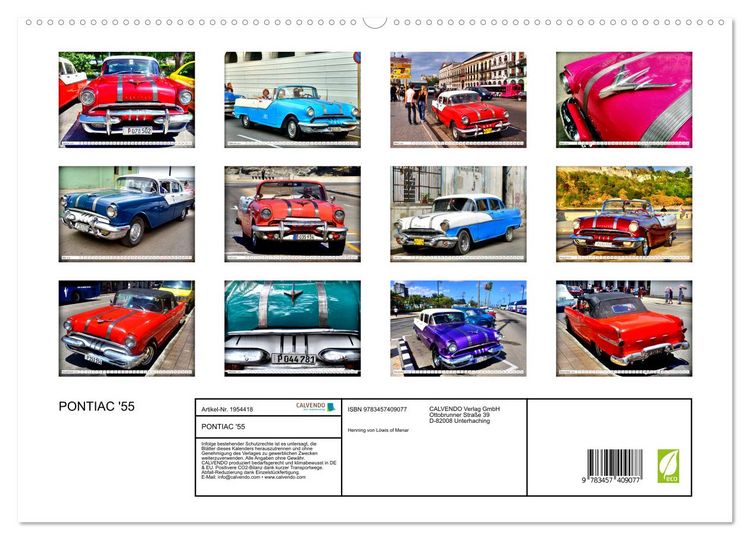Click the author name Henning von Löwis of Menar
This screenshot has height=540, width=750.
378,430
